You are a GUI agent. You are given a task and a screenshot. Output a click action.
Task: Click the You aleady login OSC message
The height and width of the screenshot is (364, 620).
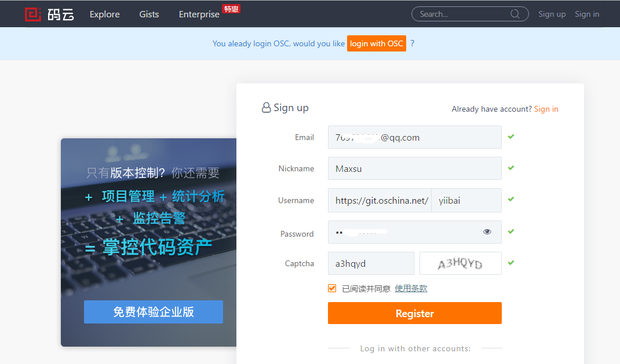click(278, 43)
